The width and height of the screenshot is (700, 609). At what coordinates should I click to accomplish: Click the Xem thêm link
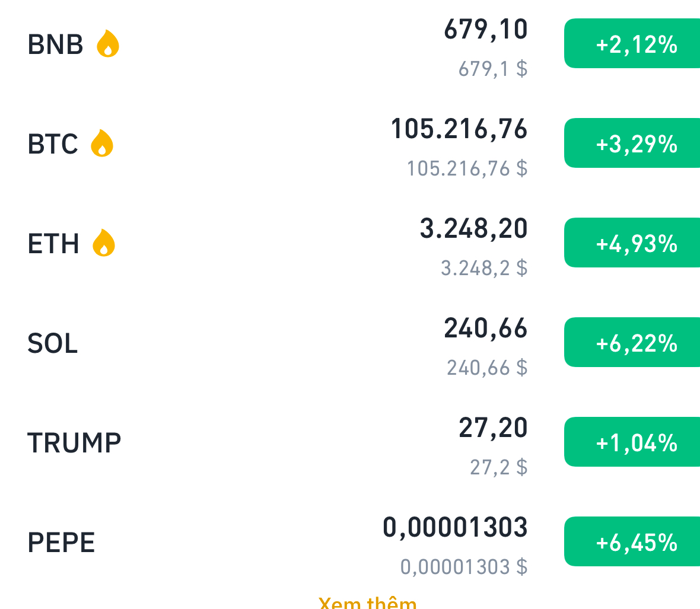368,603
